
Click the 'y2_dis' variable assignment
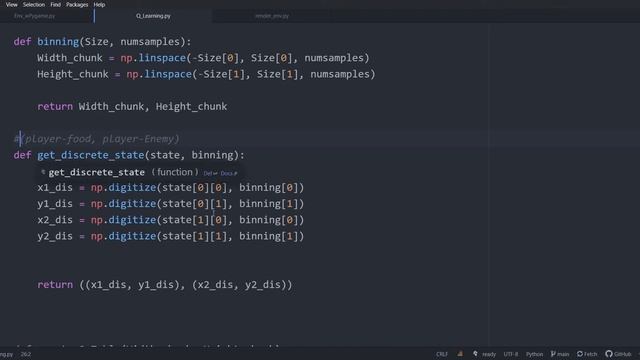point(55,236)
